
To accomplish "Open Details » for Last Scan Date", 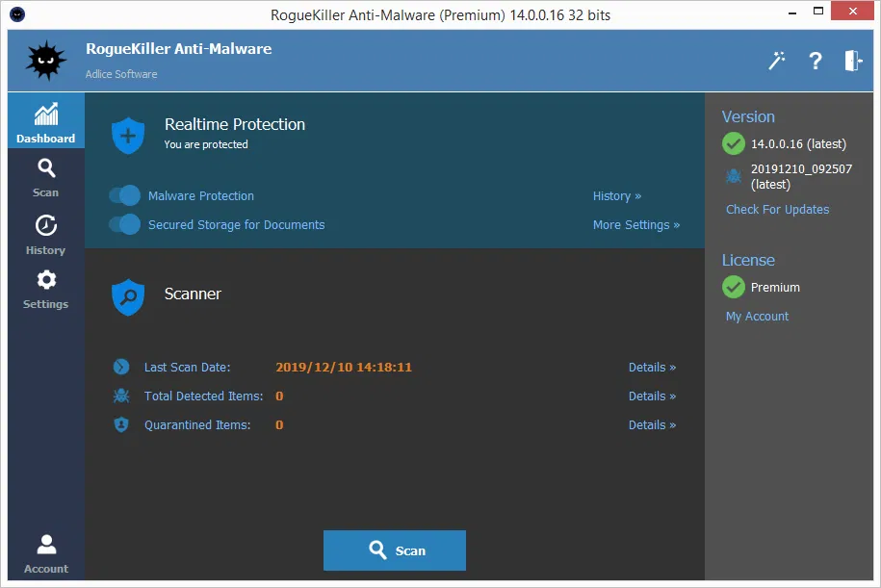I will click(x=652, y=368).
